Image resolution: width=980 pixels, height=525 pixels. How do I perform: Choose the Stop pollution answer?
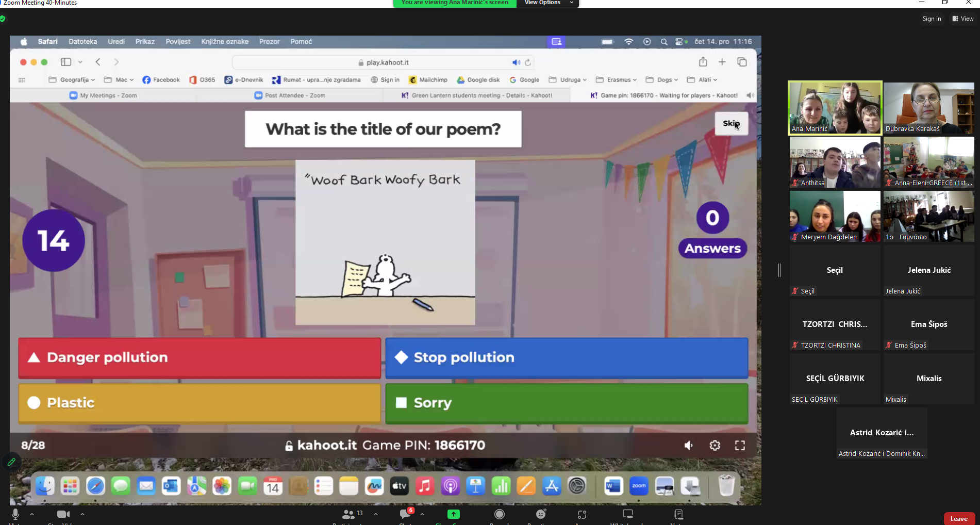pyautogui.click(x=567, y=357)
